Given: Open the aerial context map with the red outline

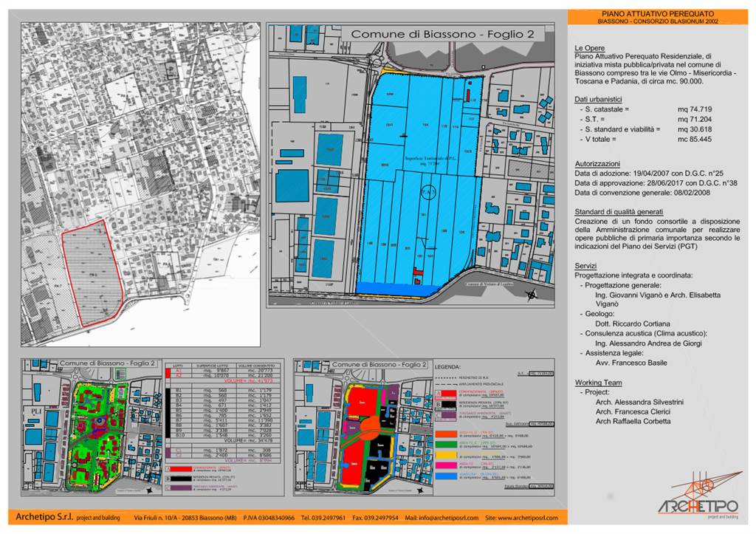Looking at the screenshot, I should tap(141, 184).
